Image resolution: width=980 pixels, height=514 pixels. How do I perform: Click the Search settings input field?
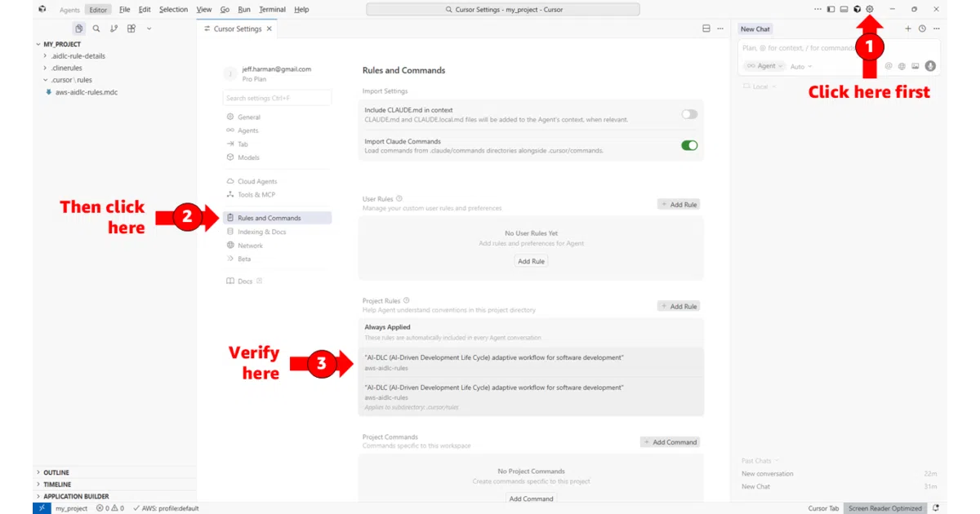click(x=277, y=98)
